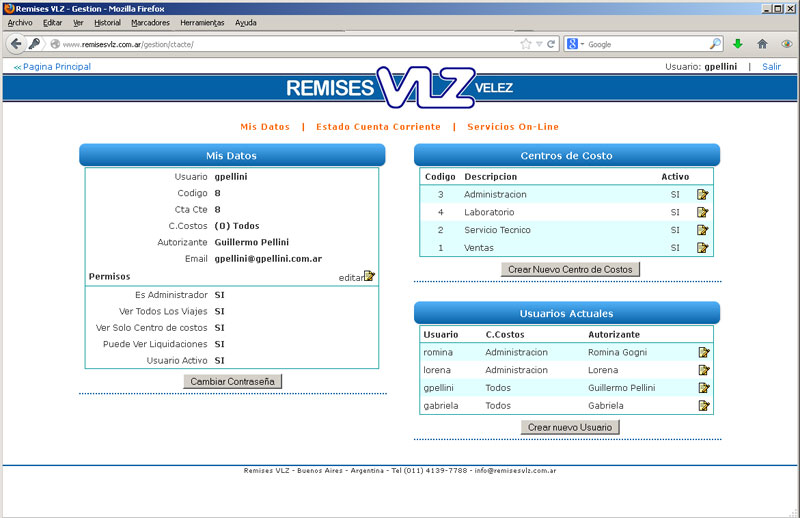Edit user gpellini in Usuarios Actuales
Image resolution: width=800 pixels, height=518 pixels.
704,388
